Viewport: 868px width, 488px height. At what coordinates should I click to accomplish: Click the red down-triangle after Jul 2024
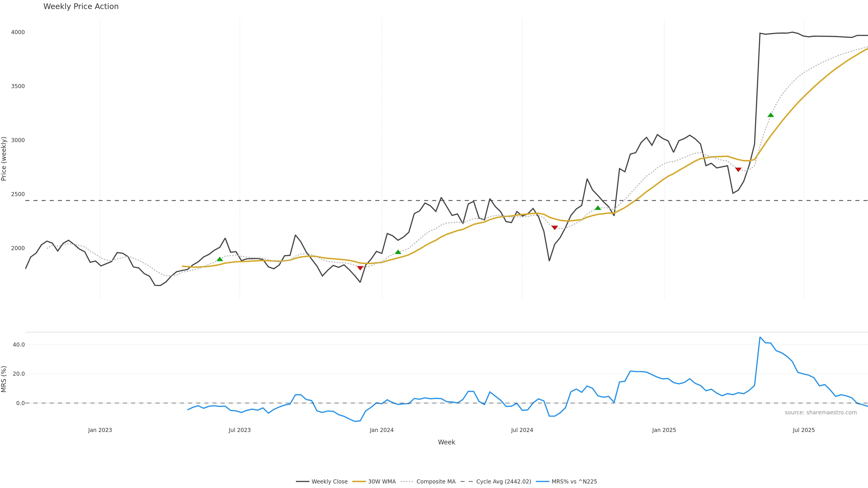[555, 228]
